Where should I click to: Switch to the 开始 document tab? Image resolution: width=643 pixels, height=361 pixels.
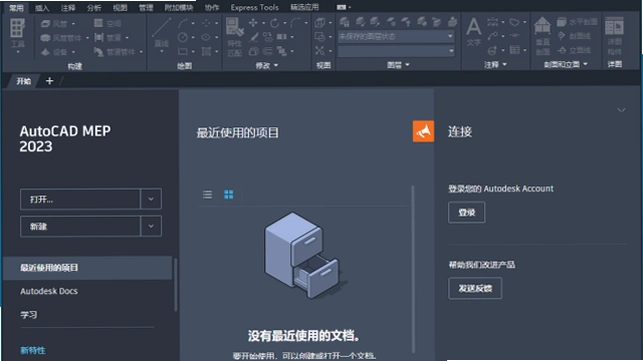pos(24,81)
